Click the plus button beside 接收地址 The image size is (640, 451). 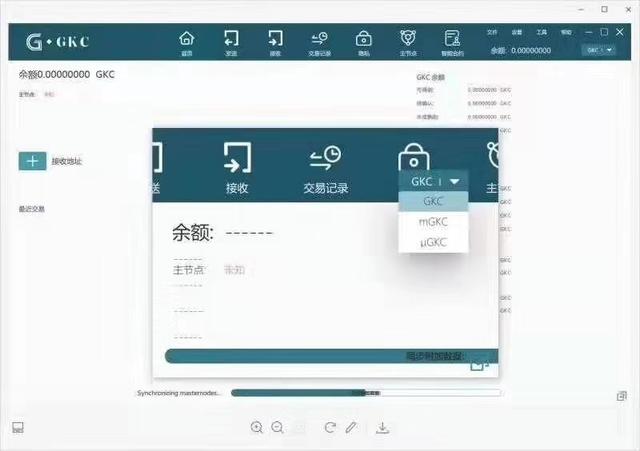tap(33, 161)
